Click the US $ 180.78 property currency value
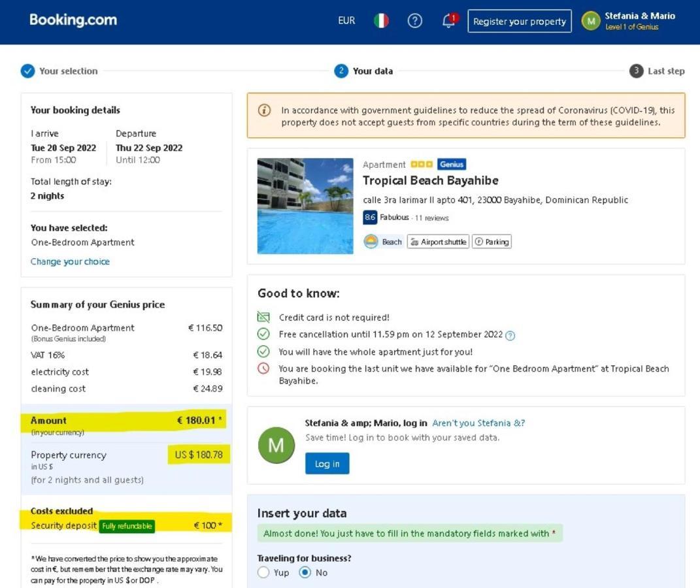This screenshot has height=588, width=700. 199,455
